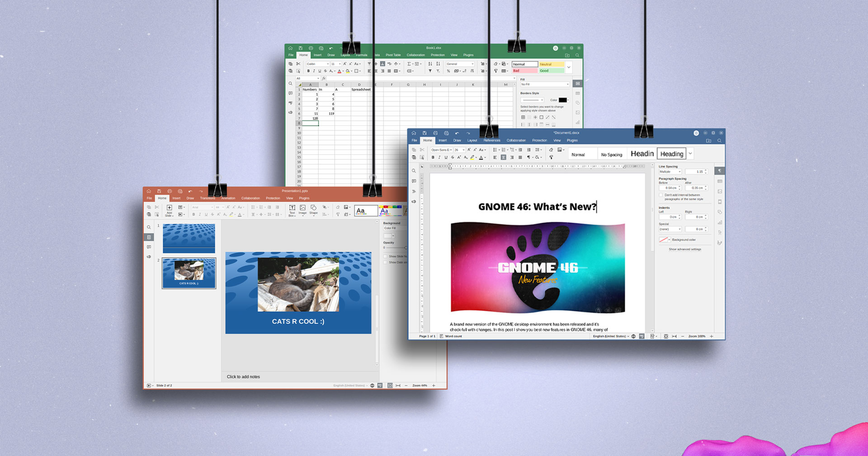Click Word count in the document status bar
Screen dimensions: 868x456
pos(453,336)
